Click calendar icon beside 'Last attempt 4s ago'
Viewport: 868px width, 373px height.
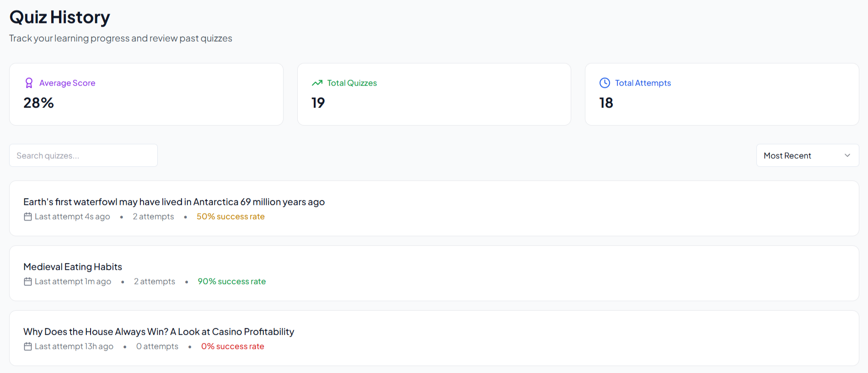pos(28,217)
